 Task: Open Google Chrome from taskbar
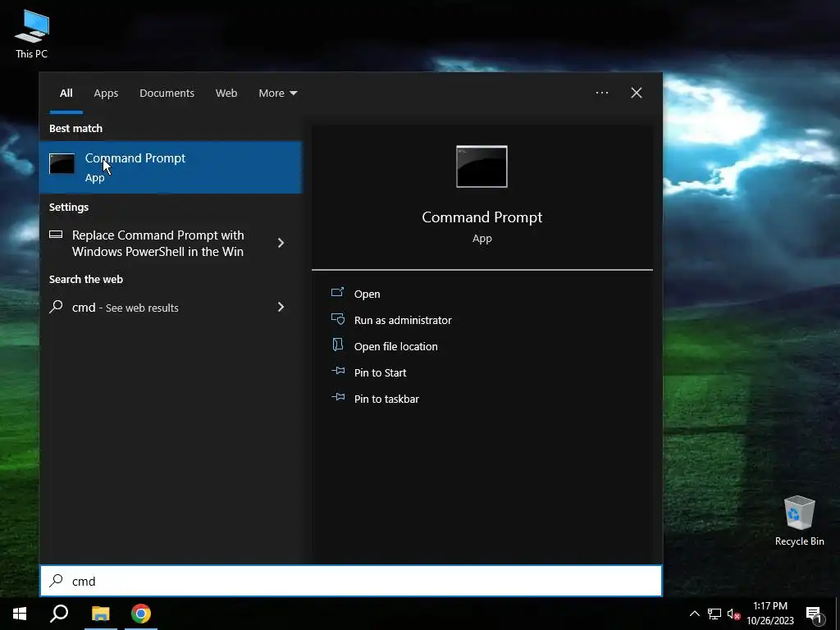141,614
